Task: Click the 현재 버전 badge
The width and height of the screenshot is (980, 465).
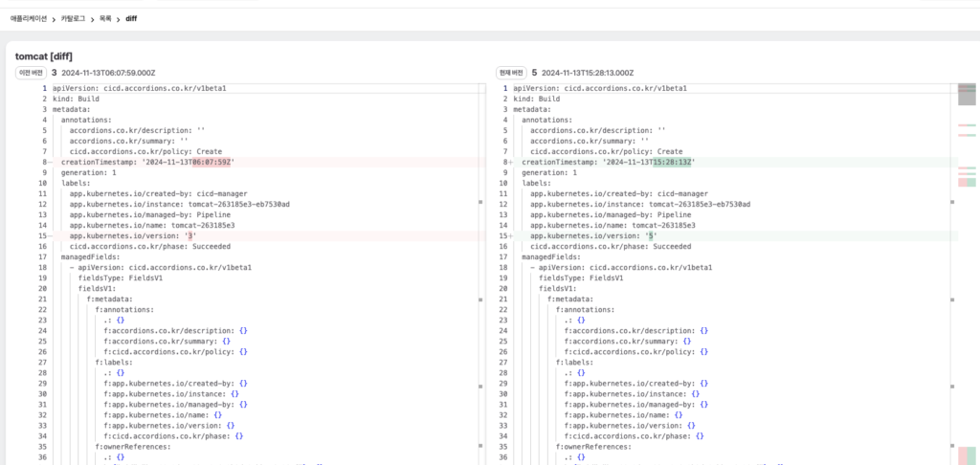Action: pos(512,73)
